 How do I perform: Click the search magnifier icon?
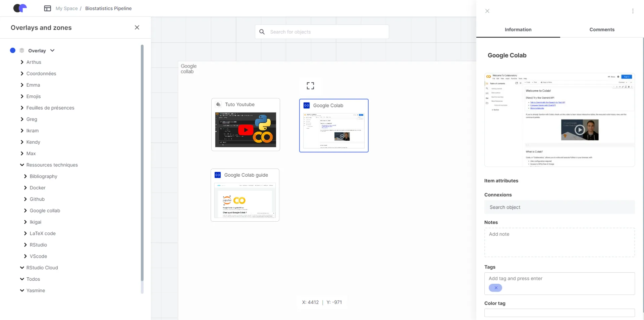point(262,32)
